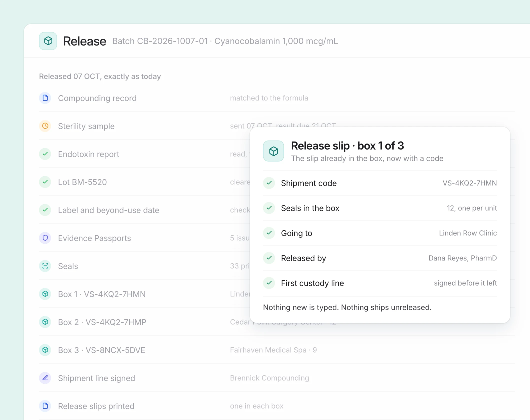Click the Seals scan icon
The width and height of the screenshot is (530, 420).
pyautogui.click(x=45, y=266)
